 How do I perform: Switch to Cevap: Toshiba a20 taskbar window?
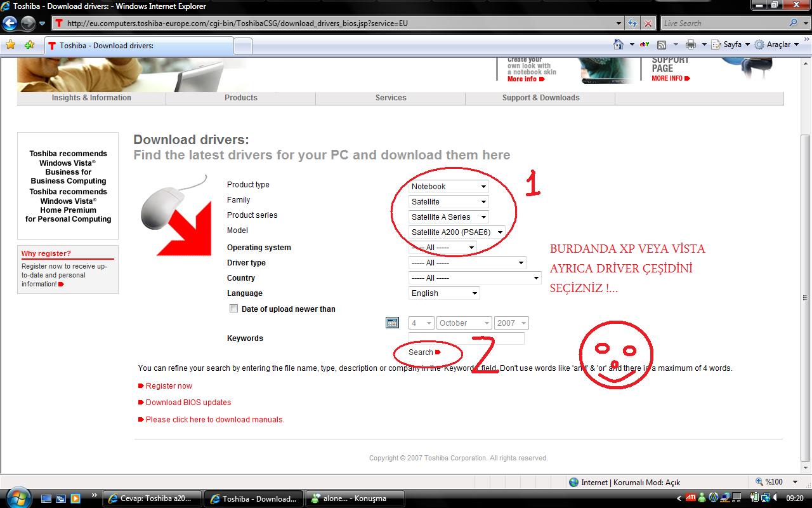click(x=152, y=498)
